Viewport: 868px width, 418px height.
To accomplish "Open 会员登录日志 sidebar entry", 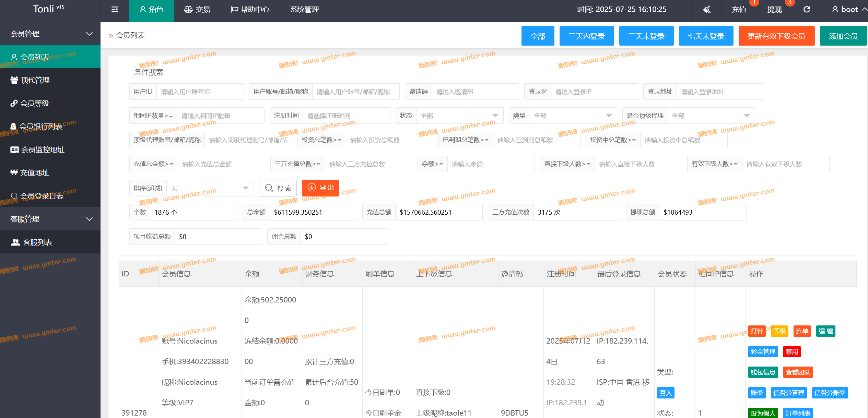I will 42,196.
